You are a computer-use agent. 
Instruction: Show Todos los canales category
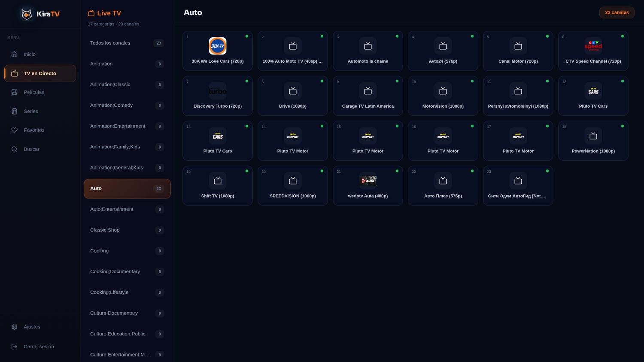point(127,43)
